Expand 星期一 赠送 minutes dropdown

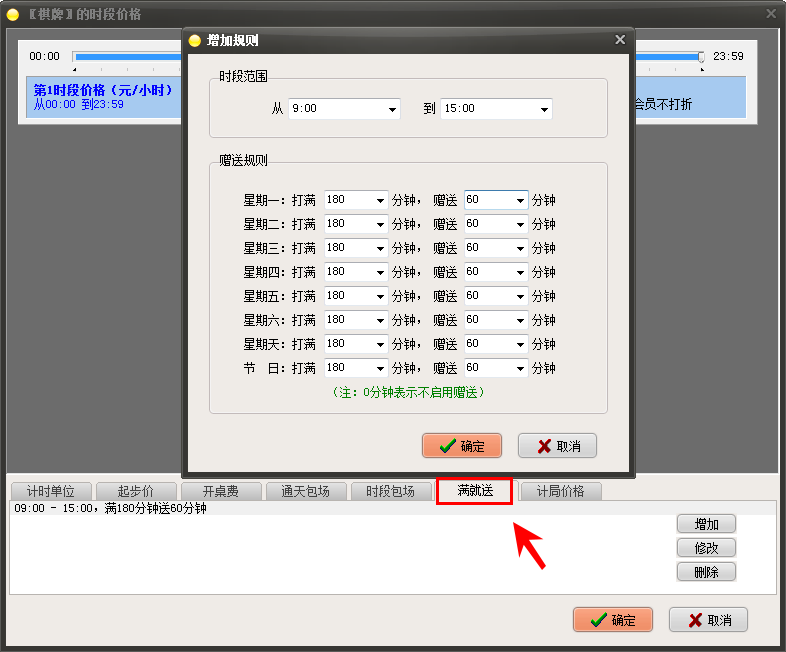(x=520, y=200)
